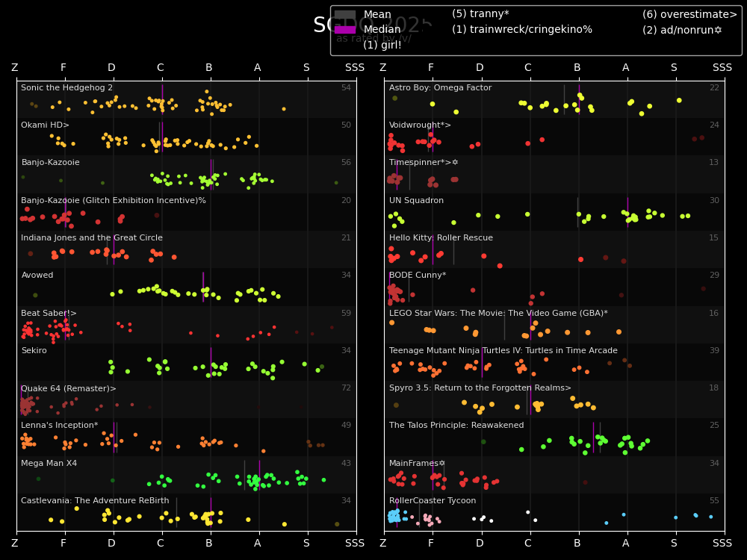Viewport: 747px width, 560px height.
Task: Click the count "43" for Mega Man X4
Action: [346, 463]
